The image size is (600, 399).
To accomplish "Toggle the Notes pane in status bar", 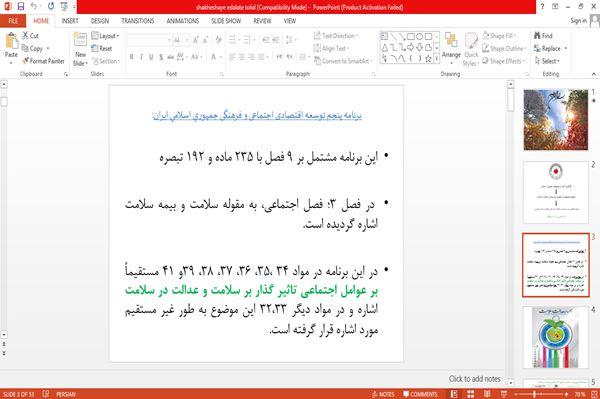I will (x=383, y=394).
